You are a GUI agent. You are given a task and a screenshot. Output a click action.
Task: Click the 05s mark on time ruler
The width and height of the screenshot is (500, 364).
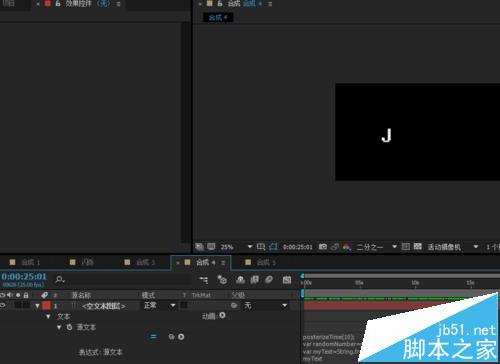[359, 283]
